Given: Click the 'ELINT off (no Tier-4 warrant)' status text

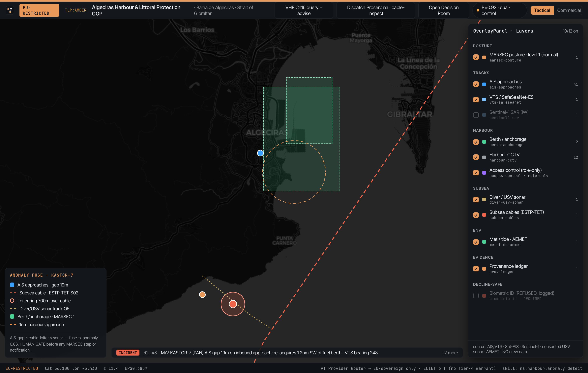Looking at the screenshot, I should click(x=459, y=368).
